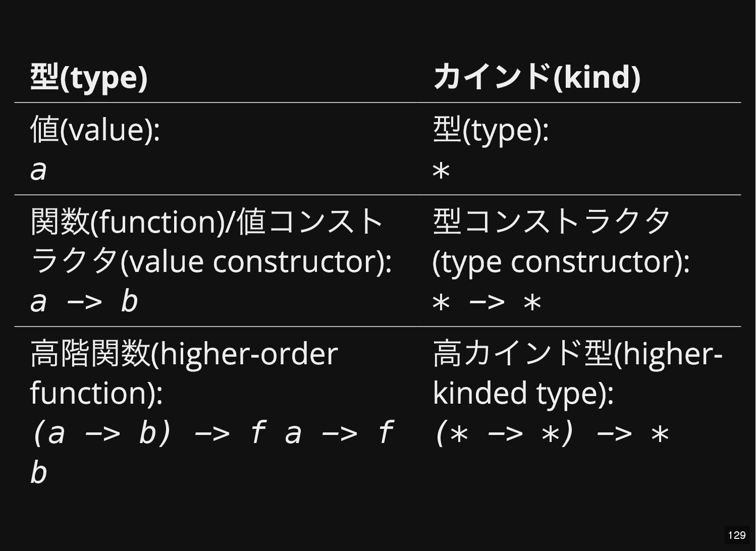
Task: Click the 型(type) column header
Action: point(89,77)
